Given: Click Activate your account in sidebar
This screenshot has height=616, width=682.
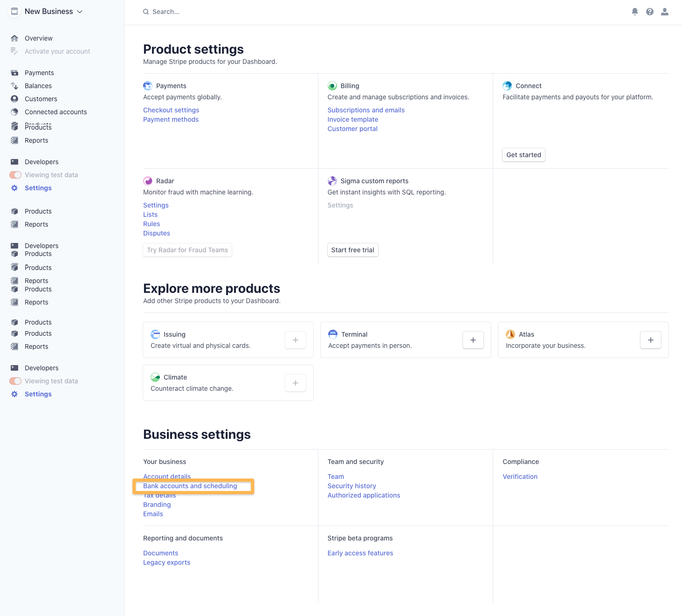Looking at the screenshot, I should 57,51.
